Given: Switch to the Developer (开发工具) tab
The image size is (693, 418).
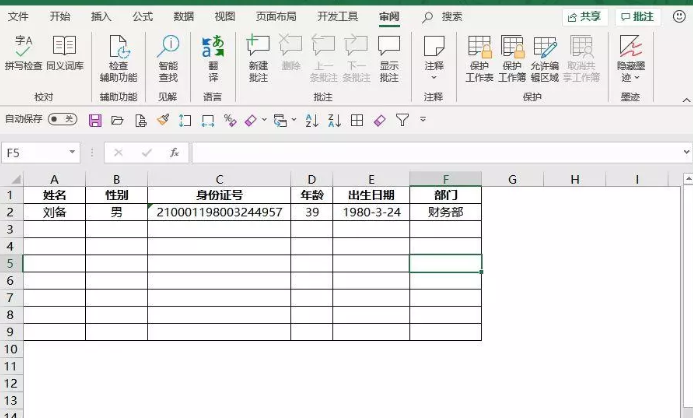Looking at the screenshot, I should [337, 17].
